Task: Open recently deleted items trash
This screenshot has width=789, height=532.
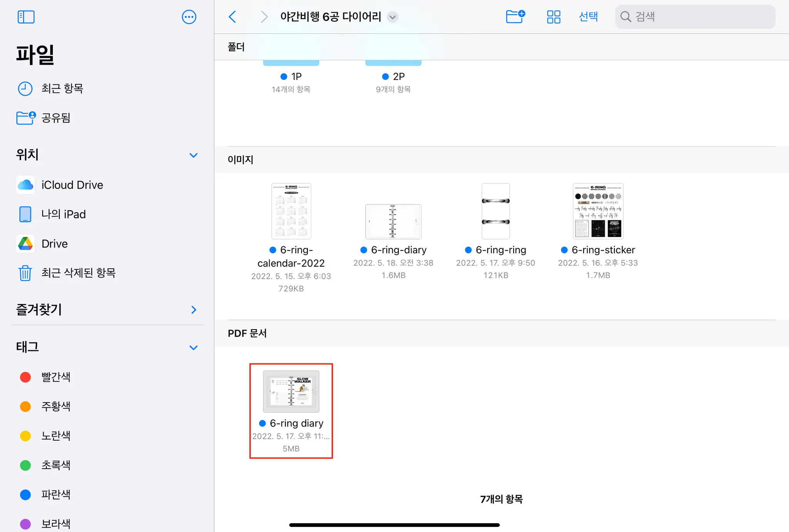Action: coord(78,273)
